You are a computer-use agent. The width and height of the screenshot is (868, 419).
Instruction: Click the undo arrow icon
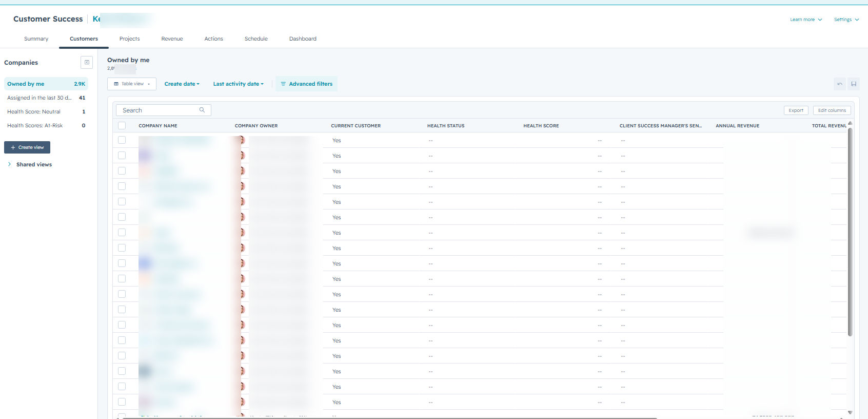point(840,84)
